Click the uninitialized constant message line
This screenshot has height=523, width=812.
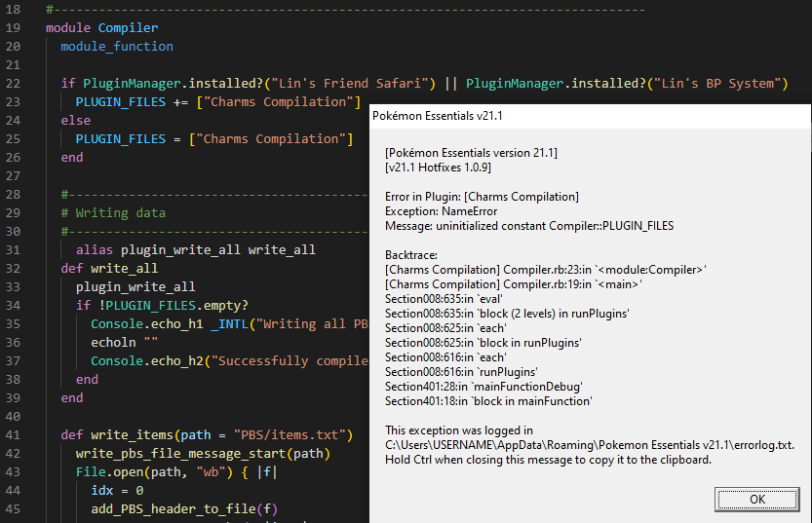coord(529,226)
